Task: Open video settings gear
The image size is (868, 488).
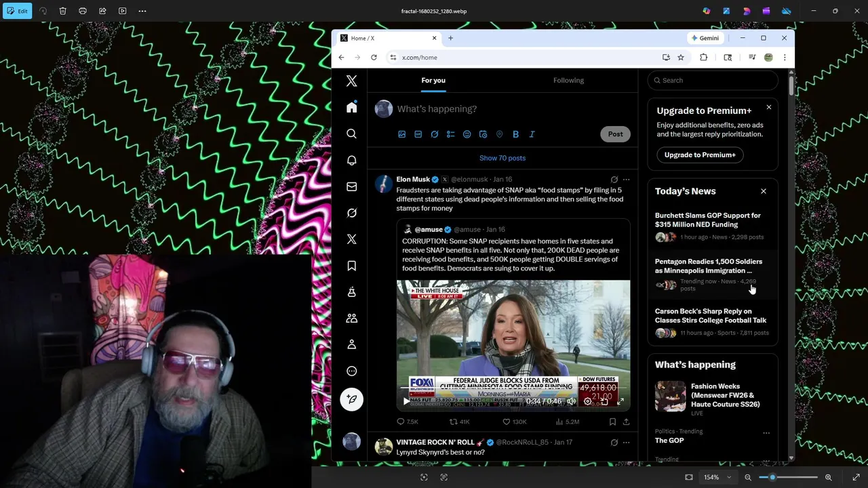Action: pos(588,401)
